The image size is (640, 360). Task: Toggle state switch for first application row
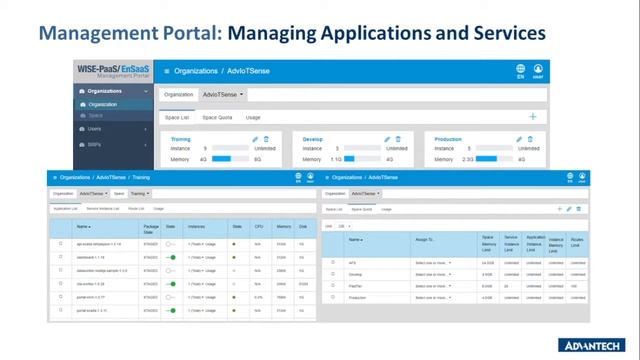point(170,244)
